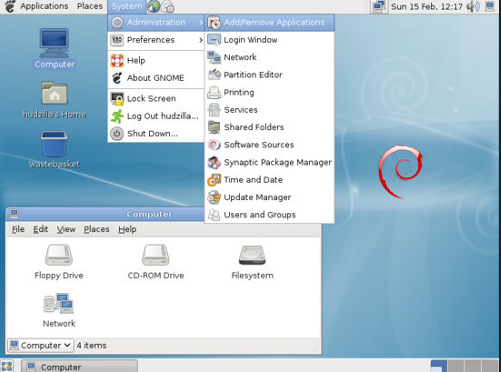Open the Preferences submenu
Screen dimensions: 501x372
tap(156, 40)
